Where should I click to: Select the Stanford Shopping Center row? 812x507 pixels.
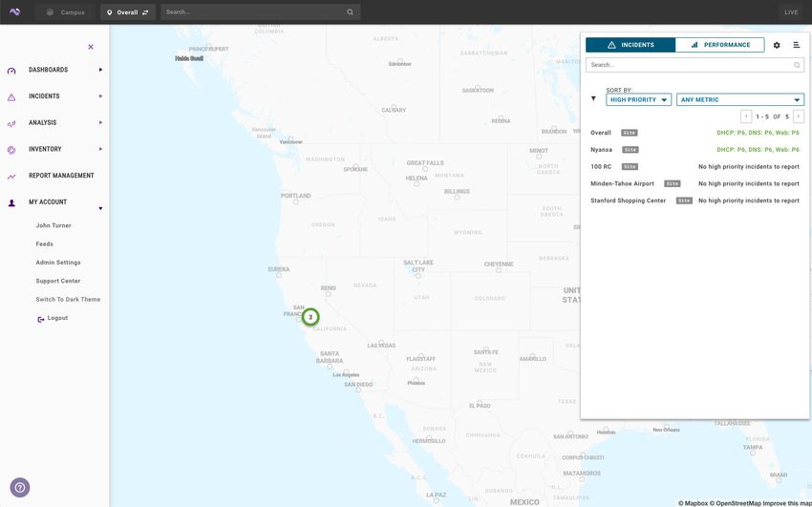coord(694,201)
